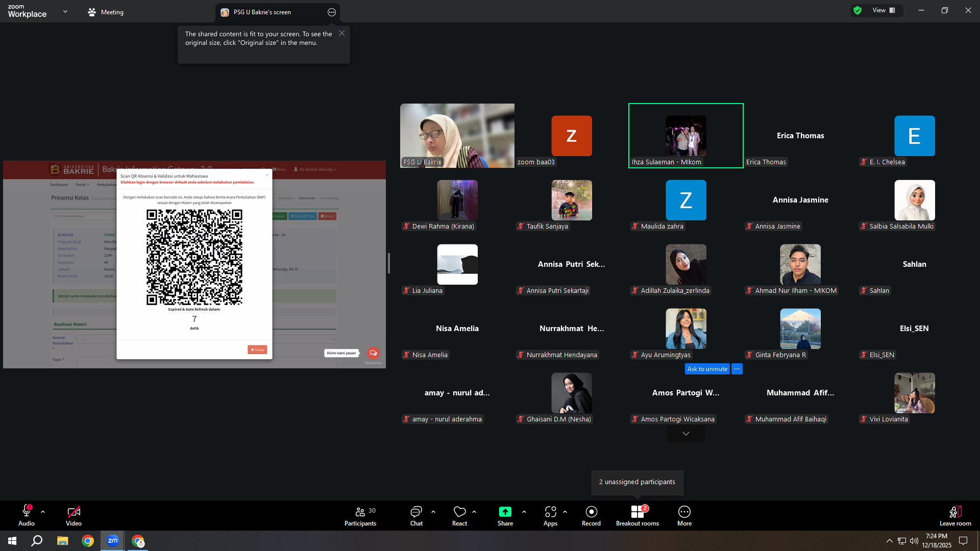
Task: Select Taufik Sanjaya's participant tile
Action: tap(572, 200)
